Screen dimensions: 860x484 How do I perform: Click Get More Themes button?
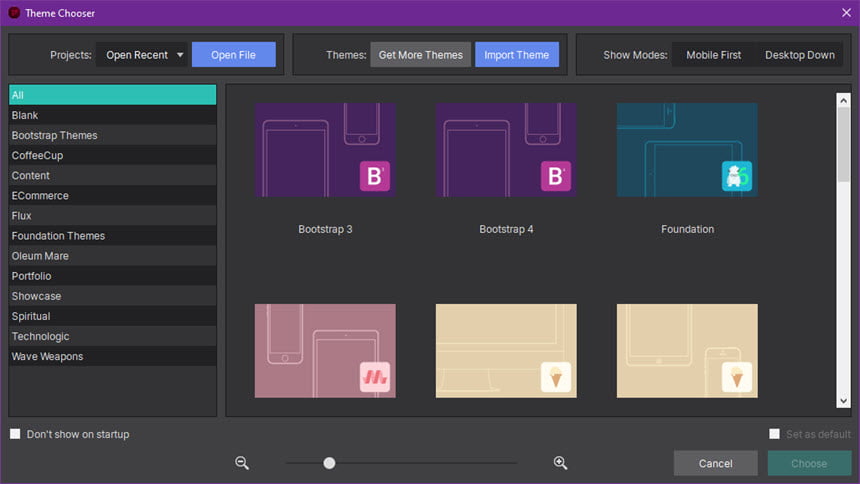pos(421,55)
